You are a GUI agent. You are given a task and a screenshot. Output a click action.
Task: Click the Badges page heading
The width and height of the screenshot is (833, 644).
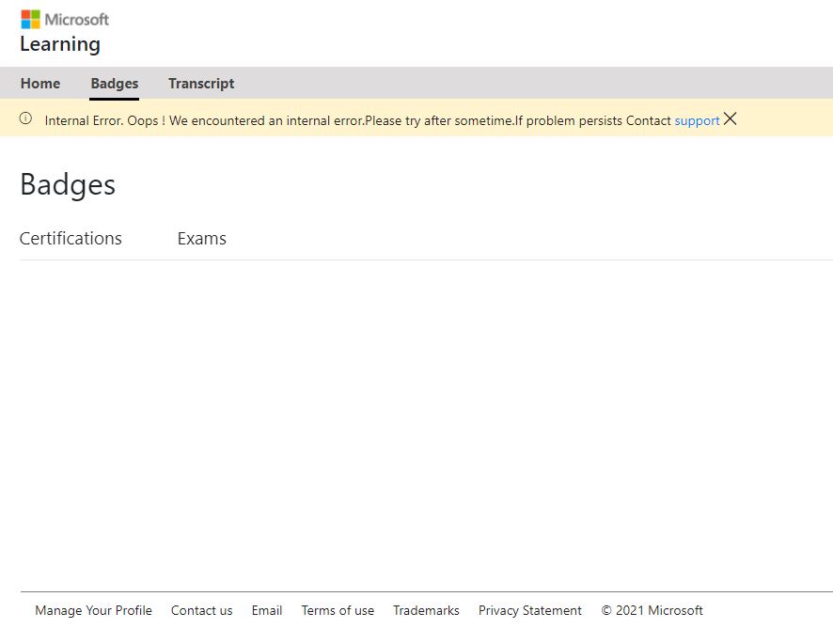(x=67, y=184)
